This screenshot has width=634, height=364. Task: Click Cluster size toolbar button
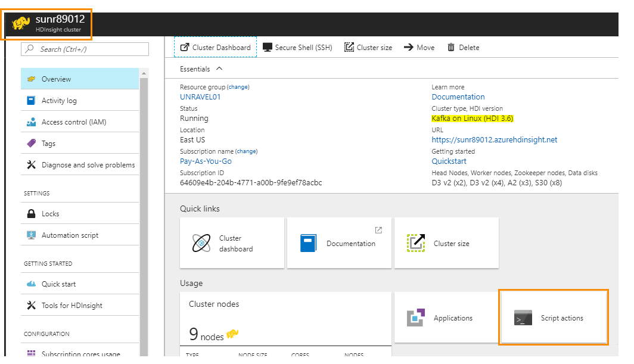pos(368,47)
